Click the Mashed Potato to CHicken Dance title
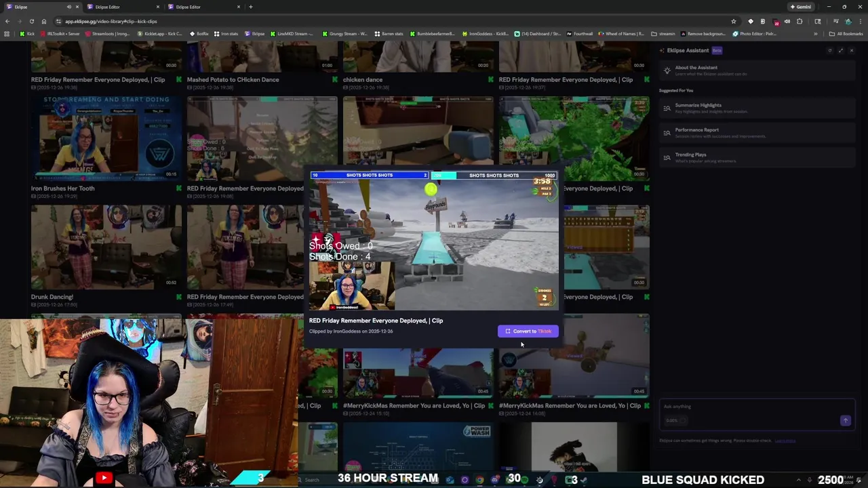This screenshot has width=868, height=488. [x=233, y=79]
